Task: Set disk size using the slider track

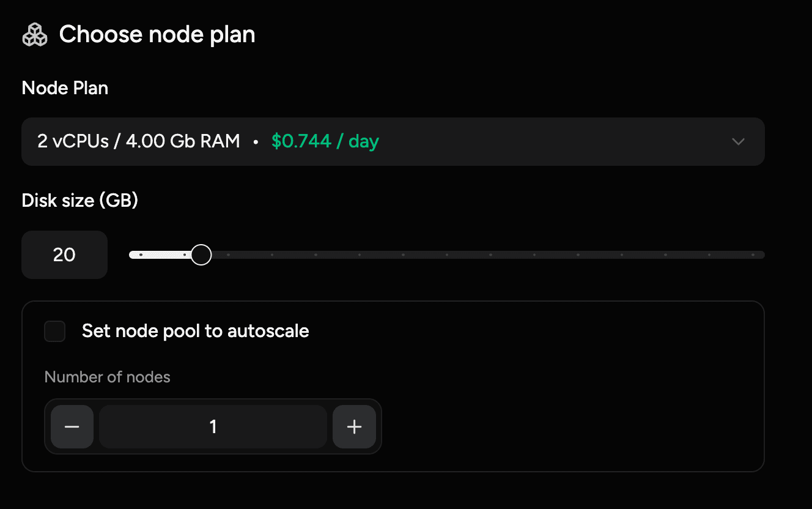Action: (x=446, y=254)
